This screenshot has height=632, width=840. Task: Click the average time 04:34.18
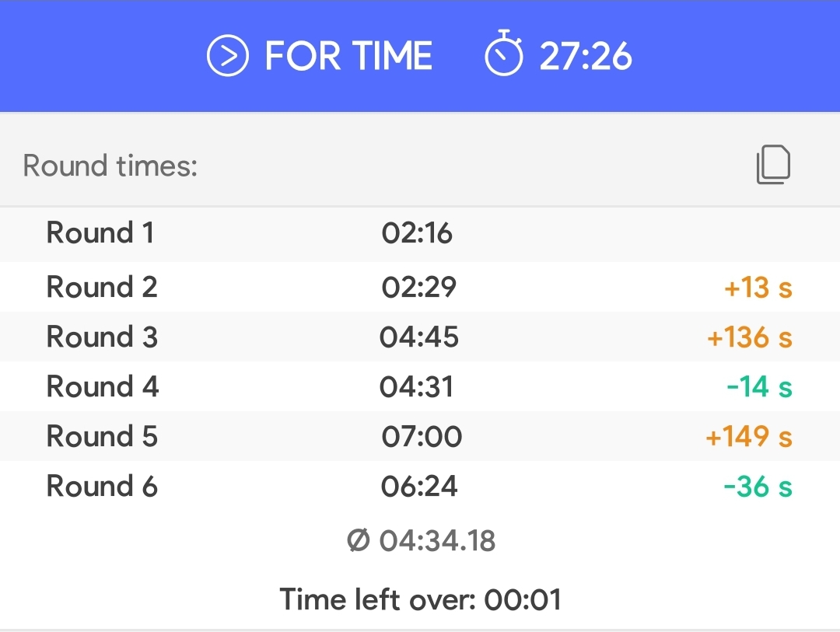pos(437,540)
